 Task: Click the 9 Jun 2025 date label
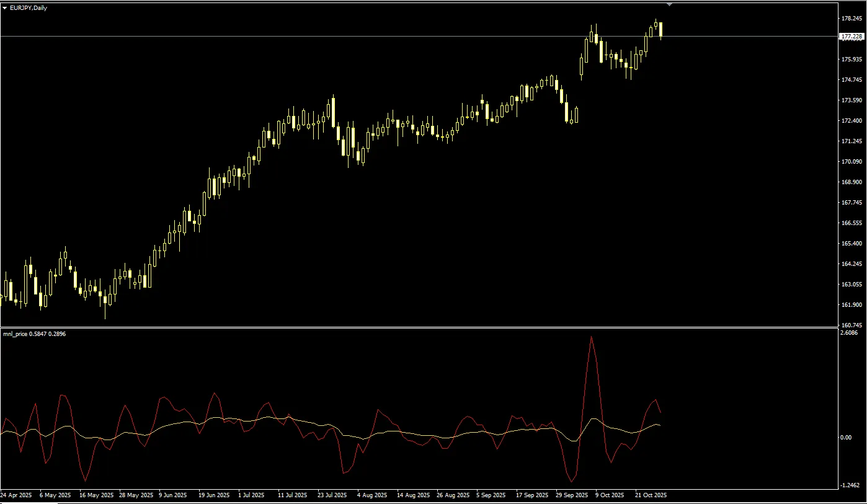(172, 496)
